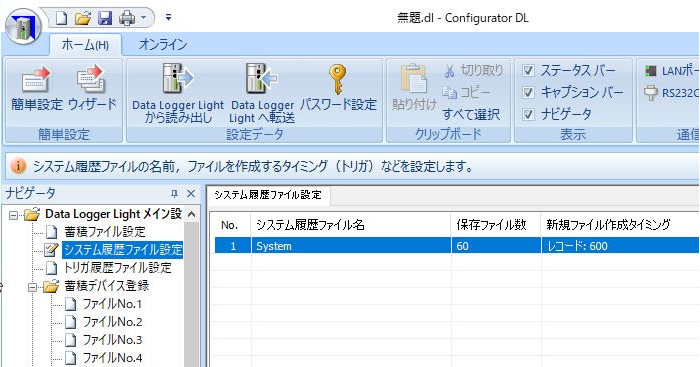The width and height of the screenshot is (700, 367).
Task: Select システム履歴ファイル設定 tree item
Action: pos(123,250)
